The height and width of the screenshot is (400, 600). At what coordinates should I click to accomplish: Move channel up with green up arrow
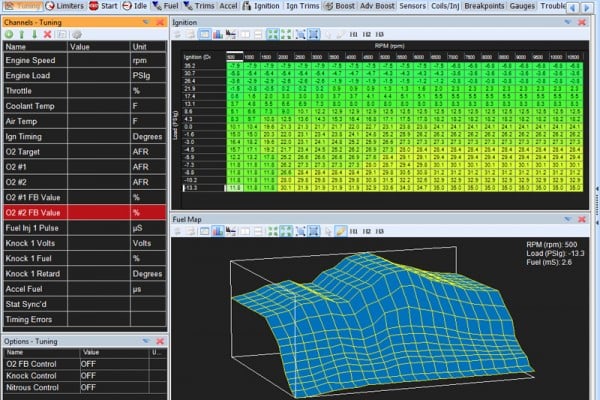(x=22, y=35)
